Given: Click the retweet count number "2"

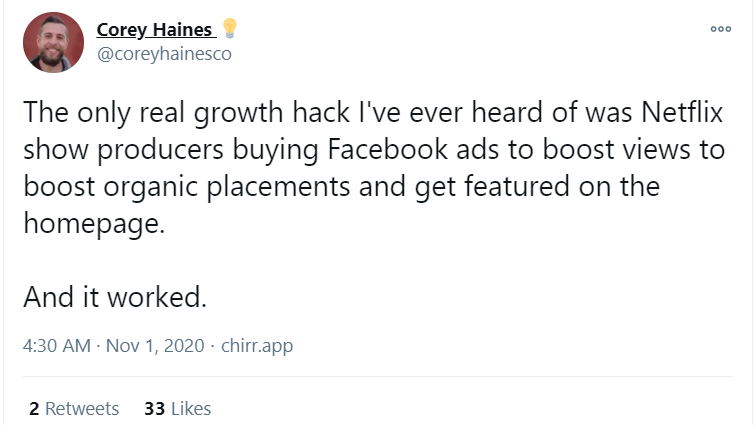Looking at the screenshot, I should (35, 408).
